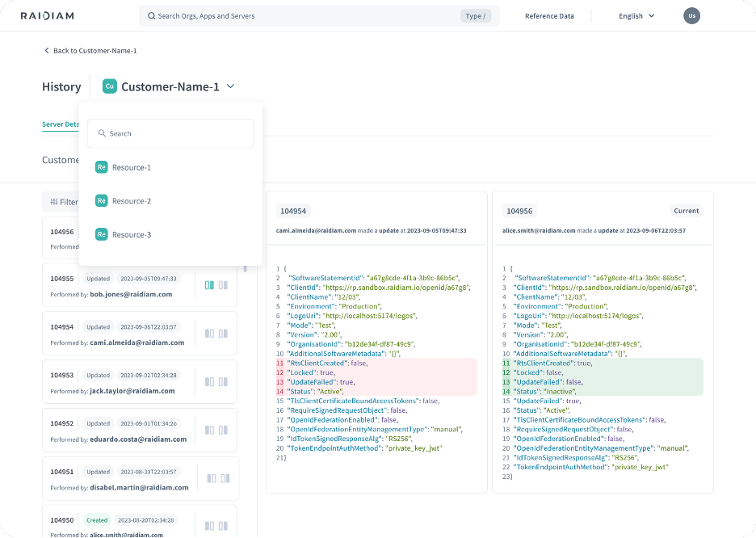Choose Resource-2 from the dropdown list
Viewport: 756px width, 538px height.
coord(170,200)
